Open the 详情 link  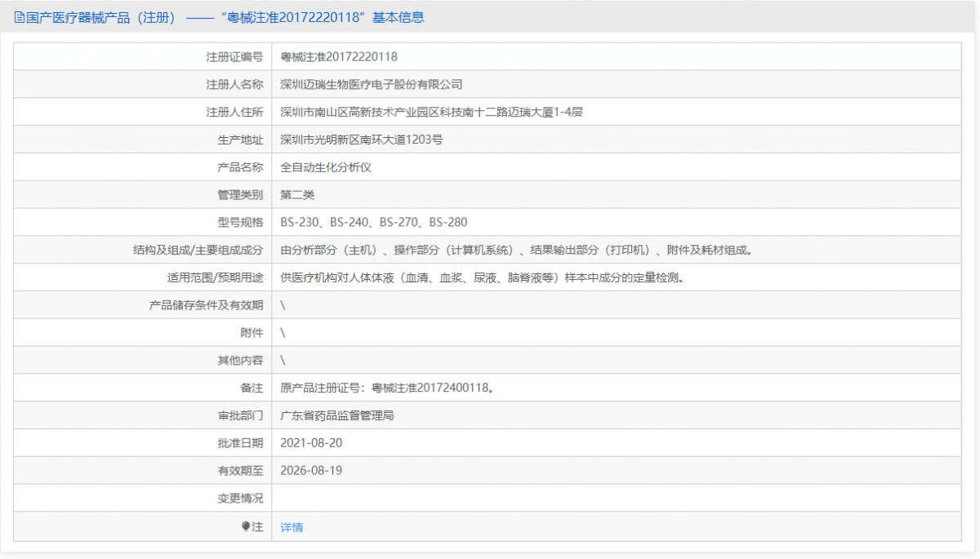coord(292,527)
